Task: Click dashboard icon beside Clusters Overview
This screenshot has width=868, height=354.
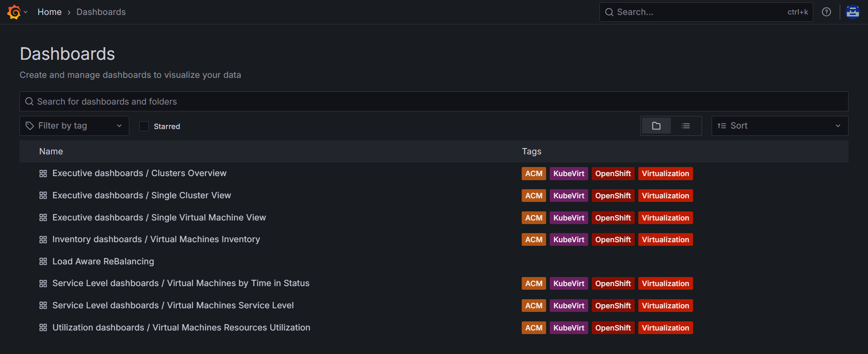Action: point(43,173)
